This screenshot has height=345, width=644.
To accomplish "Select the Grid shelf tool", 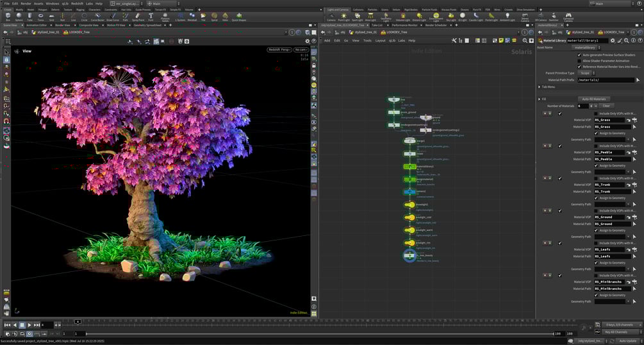I will pos(51,17).
